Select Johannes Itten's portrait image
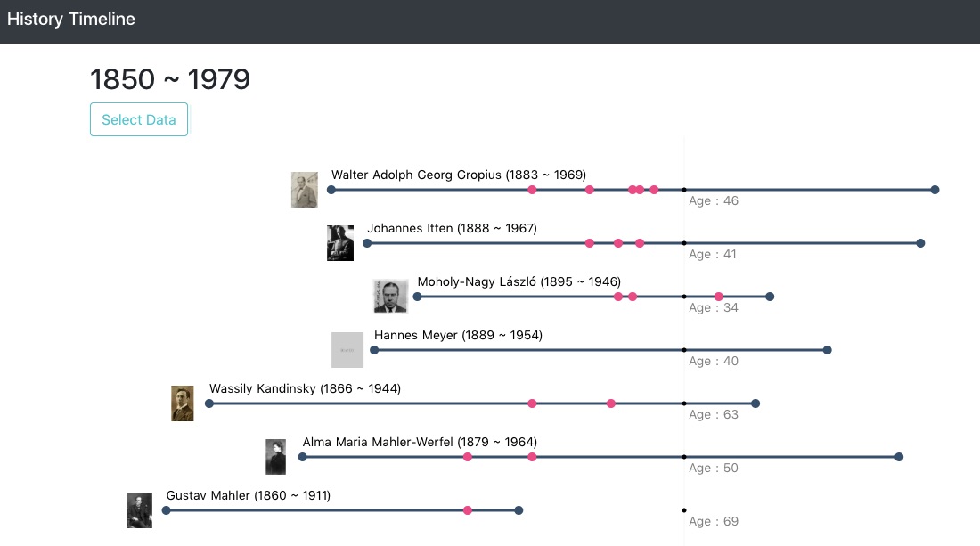 click(x=339, y=242)
